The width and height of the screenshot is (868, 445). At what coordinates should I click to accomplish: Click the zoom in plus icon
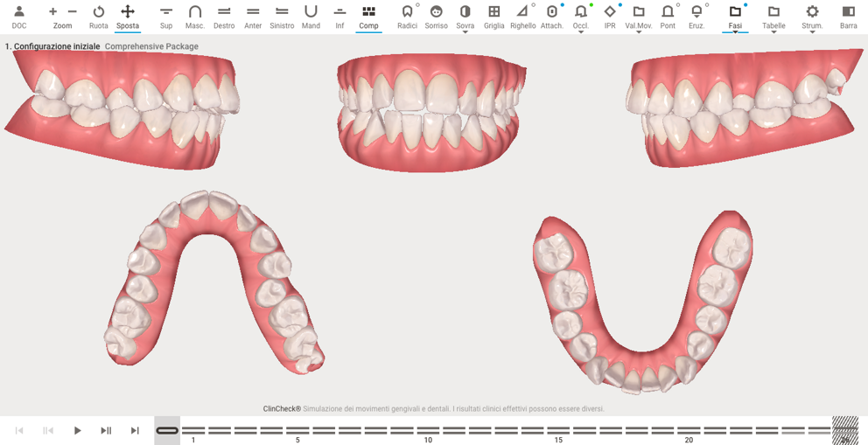52,12
